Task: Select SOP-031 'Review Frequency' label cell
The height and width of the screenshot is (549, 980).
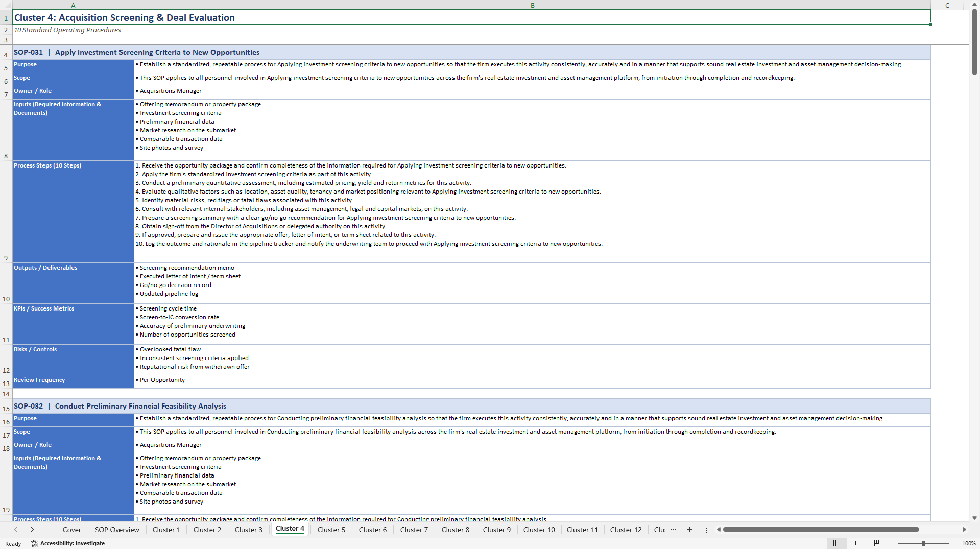Action: tap(73, 382)
